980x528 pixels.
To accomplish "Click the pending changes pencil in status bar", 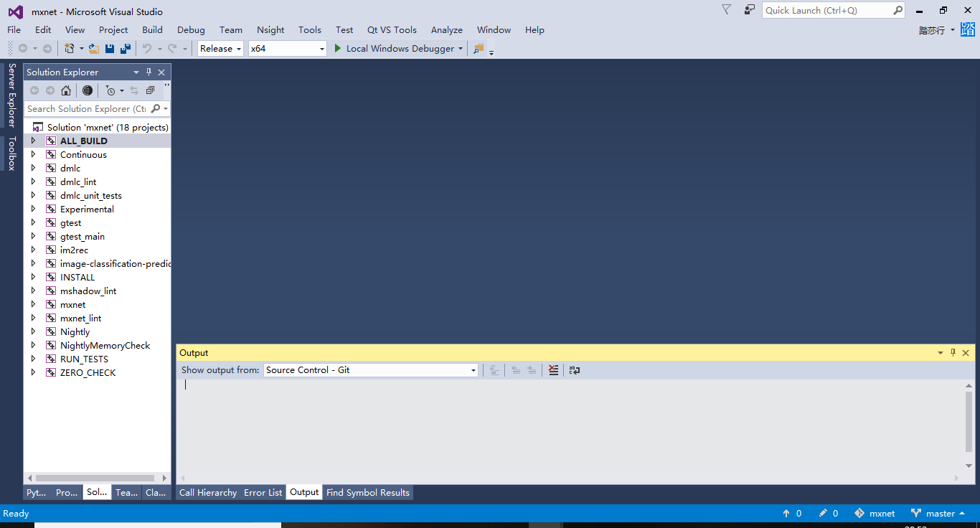I will click(x=823, y=514).
